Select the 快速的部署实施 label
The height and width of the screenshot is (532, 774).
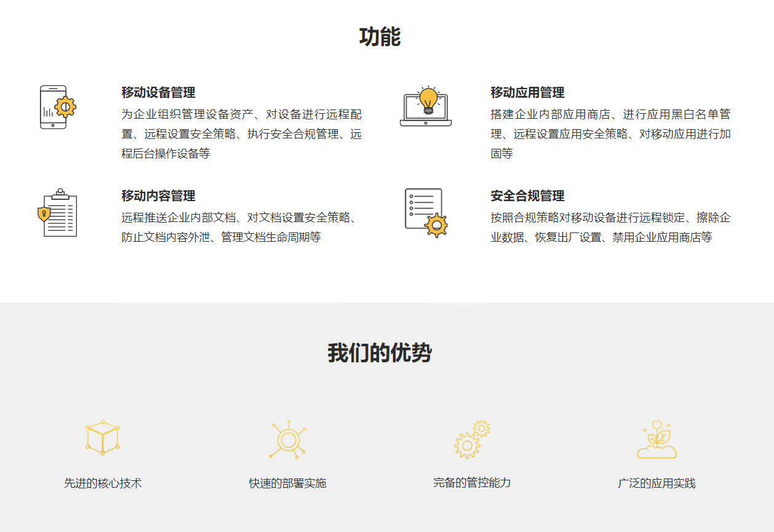click(x=287, y=484)
